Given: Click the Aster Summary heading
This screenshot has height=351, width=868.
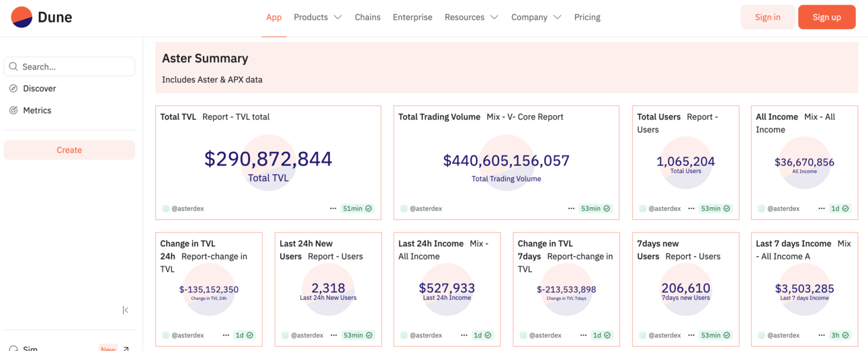Looking at the screenshot, I should pyautogui.click(x=205, y=58).
